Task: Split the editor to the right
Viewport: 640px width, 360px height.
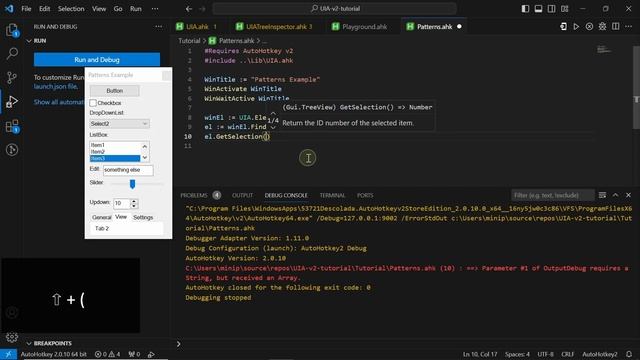Action: point(616,27)
